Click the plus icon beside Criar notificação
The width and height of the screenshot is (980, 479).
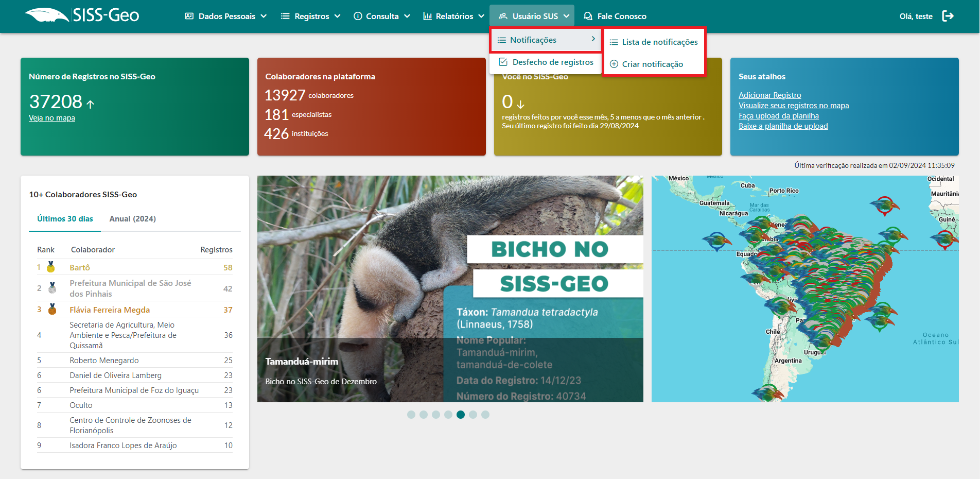614,64
